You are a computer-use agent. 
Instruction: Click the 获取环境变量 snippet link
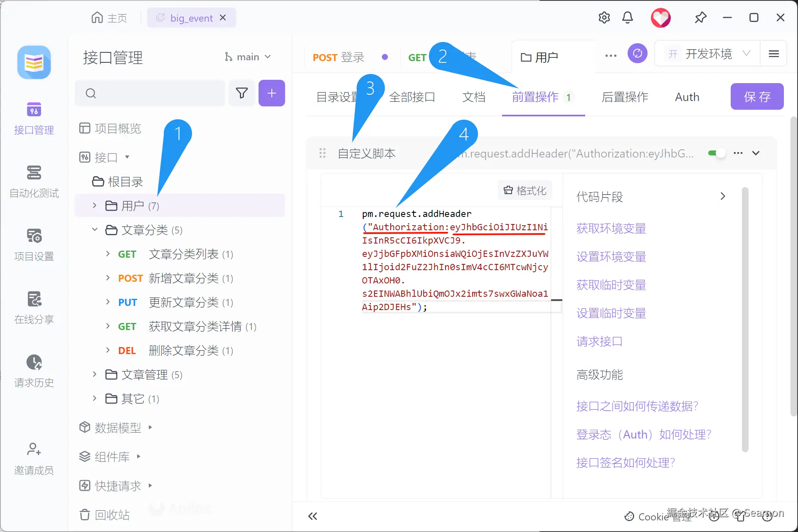pyautogui.click(x=611, y=228)
